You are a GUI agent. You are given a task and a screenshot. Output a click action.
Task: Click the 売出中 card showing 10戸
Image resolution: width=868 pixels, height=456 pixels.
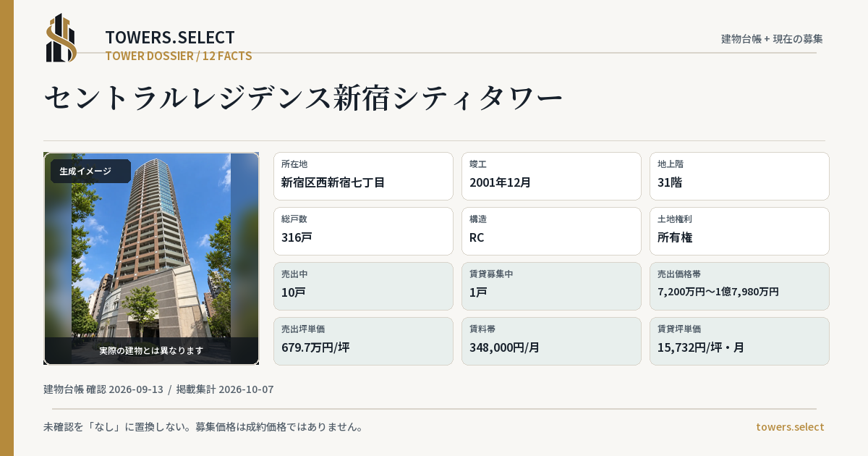pos(363,286)
